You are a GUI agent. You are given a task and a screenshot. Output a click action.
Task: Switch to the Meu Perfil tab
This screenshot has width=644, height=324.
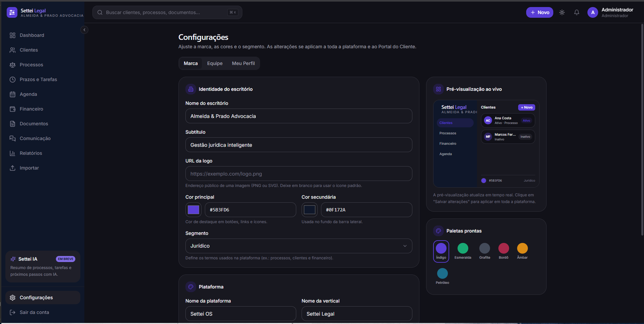pos(243,63)
